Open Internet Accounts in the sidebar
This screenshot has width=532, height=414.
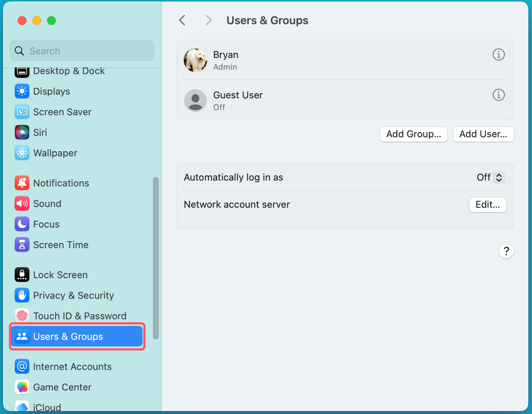click(72, 367)
